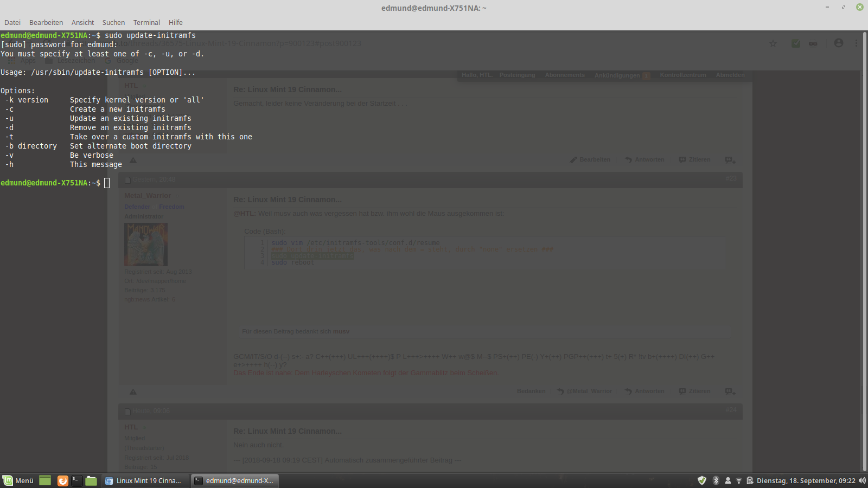This screenshot has width=868, height=488.
Task: Open the Hilfe menu
Action: pyautogui.click(x=175, y=23)
